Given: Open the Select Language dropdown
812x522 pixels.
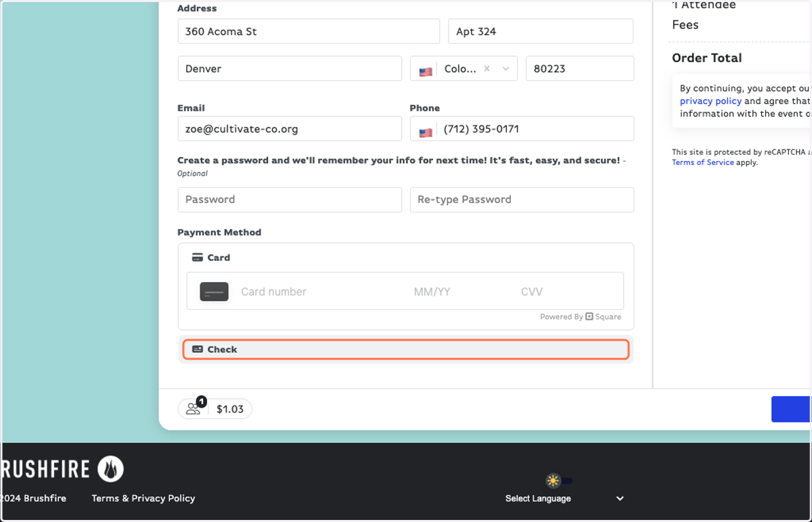Looking at the screenshot, I should pos(565,498).
